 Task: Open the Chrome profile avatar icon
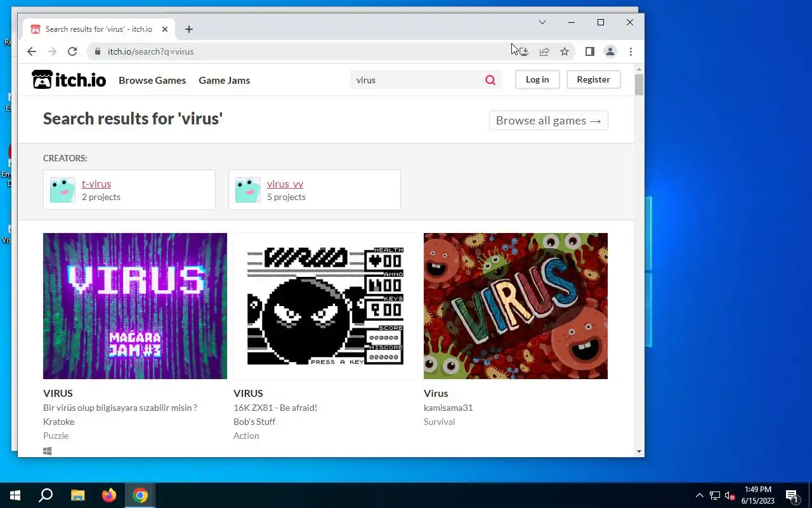pyautogui.click(x=610, y=51)
